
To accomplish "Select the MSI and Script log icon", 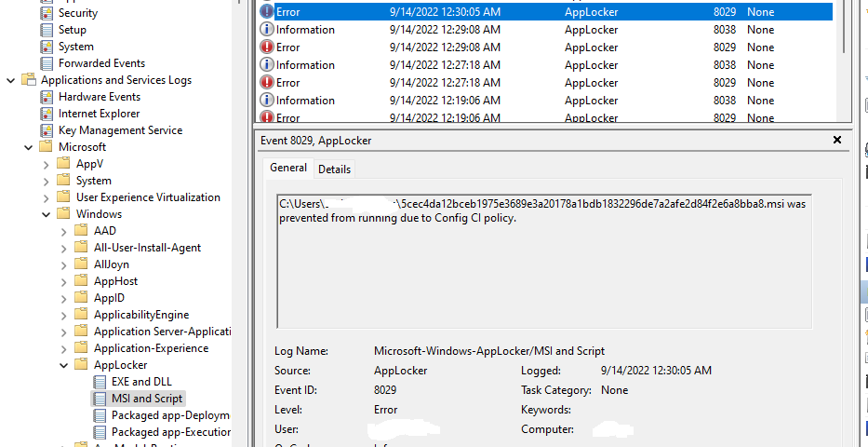I will point(100,399).
